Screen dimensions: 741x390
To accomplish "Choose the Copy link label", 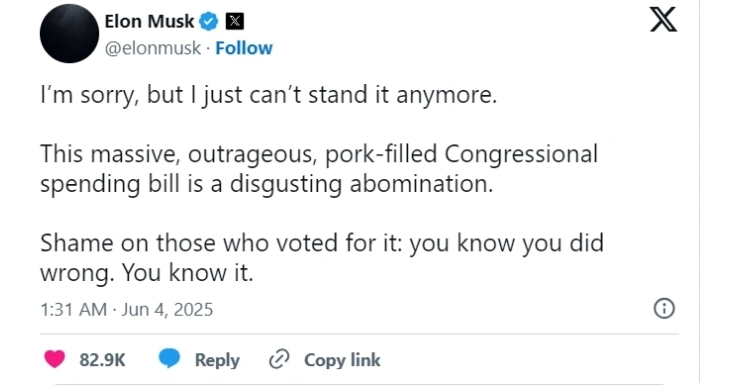I will click(x=342, y=360).
